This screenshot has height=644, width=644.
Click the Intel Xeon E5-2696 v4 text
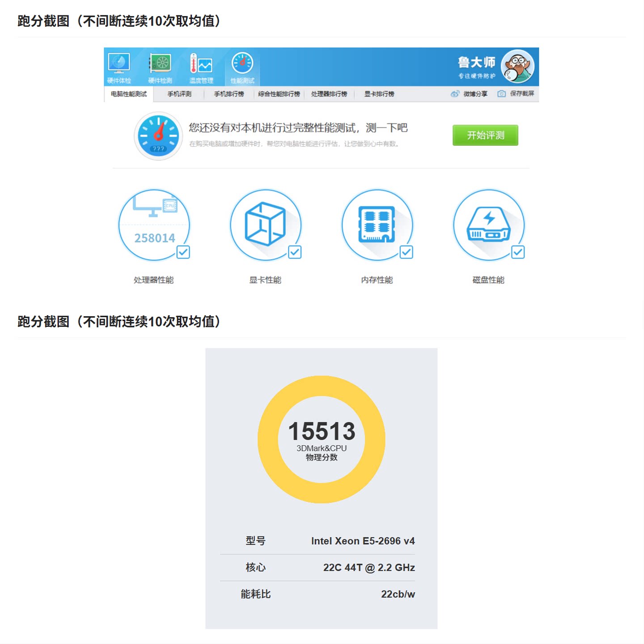click(363, 541)
